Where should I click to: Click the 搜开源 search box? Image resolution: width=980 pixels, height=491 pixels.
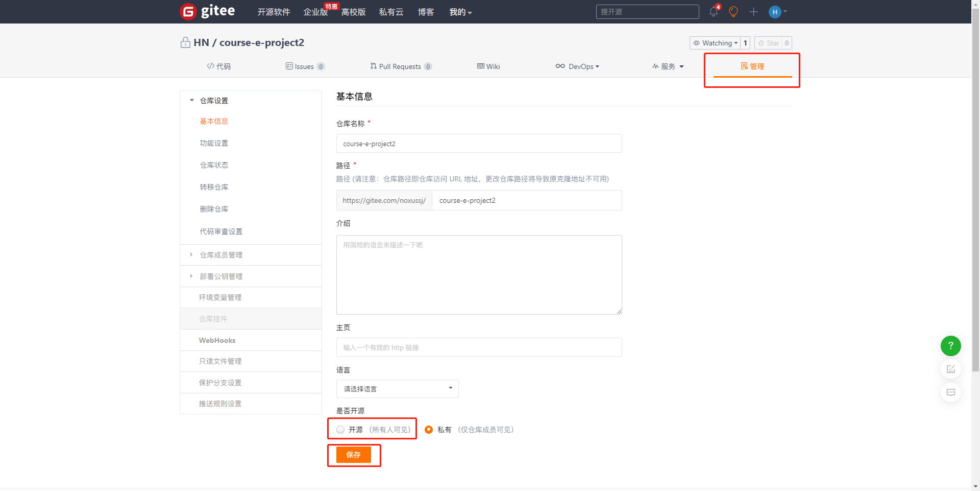647,12
